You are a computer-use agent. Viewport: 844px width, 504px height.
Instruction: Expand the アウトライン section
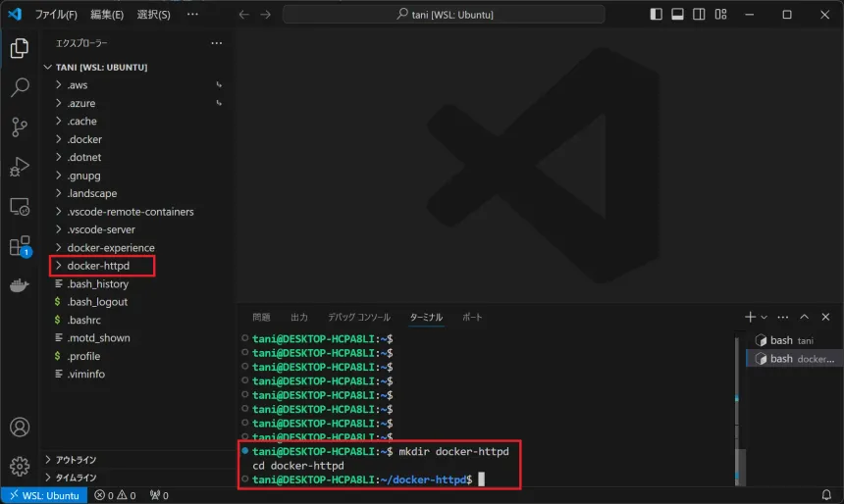[x=76, y=460]
